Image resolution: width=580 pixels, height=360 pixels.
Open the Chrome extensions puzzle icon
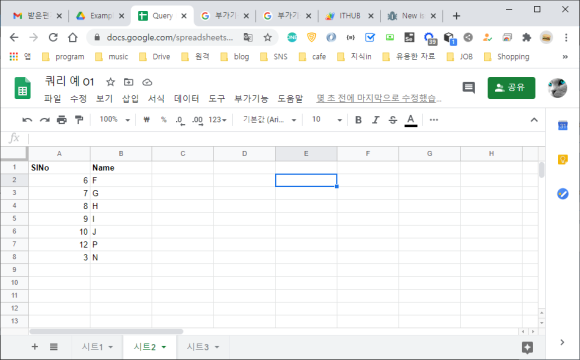[526, 37]
